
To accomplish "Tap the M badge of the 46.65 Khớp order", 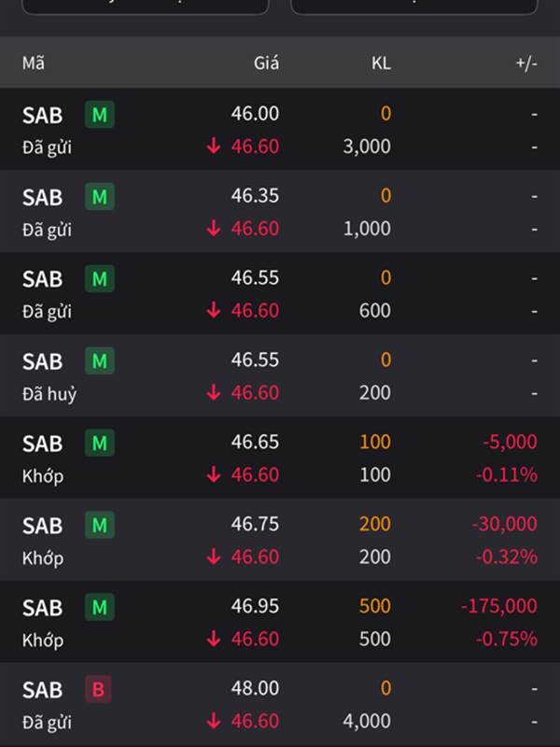I will [x=100, y=443].
